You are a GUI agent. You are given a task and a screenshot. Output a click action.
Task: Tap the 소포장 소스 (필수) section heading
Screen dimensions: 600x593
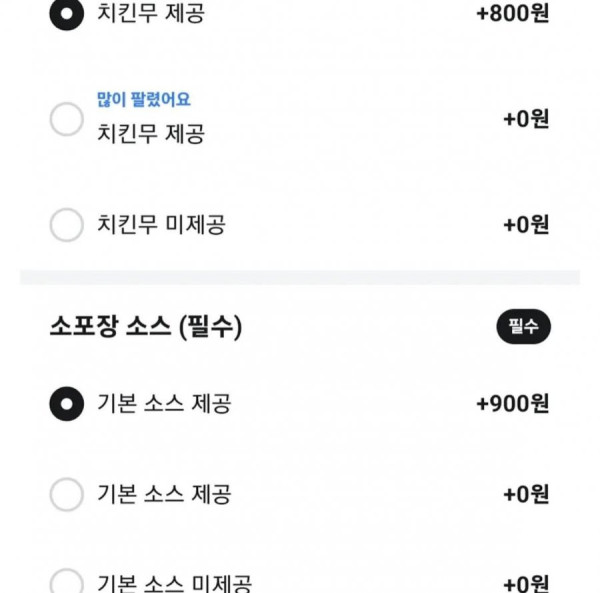click(x=146, y=327)
